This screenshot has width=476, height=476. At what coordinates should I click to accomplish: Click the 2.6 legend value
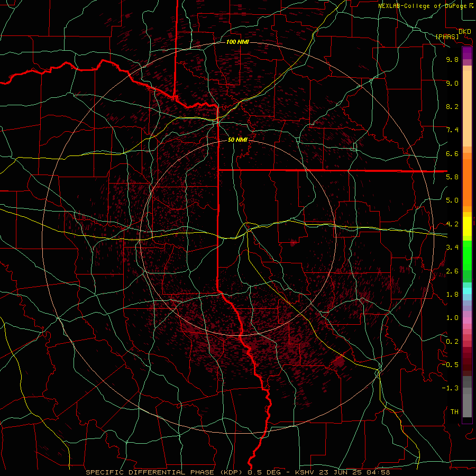[x=452, y=271]
